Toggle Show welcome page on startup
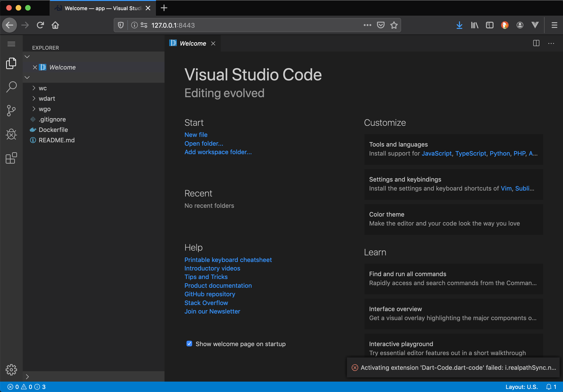The height and width of the screenshot is (392, 563). (x=189, y=344)
